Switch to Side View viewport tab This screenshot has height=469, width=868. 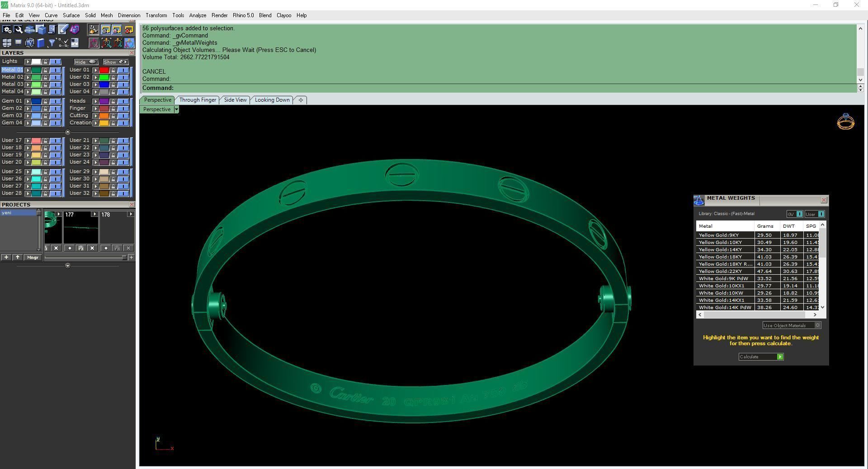coord(236,100)
